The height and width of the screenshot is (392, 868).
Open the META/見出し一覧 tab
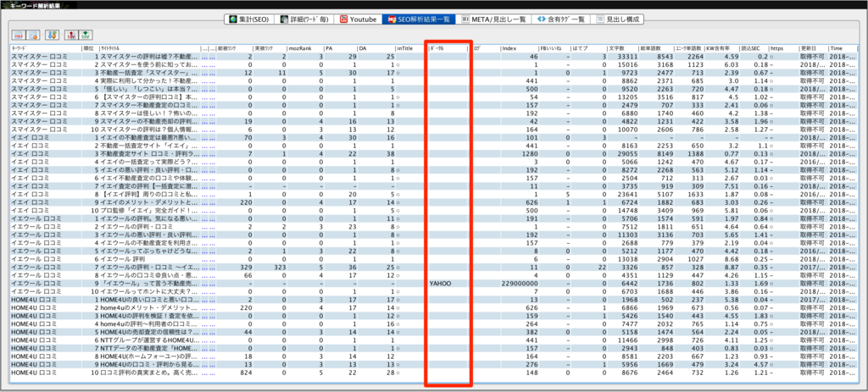pos(493,19)
